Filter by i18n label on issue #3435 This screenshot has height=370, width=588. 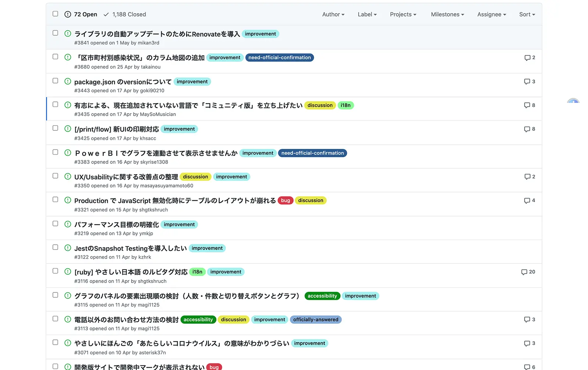(x=345, y=105)
